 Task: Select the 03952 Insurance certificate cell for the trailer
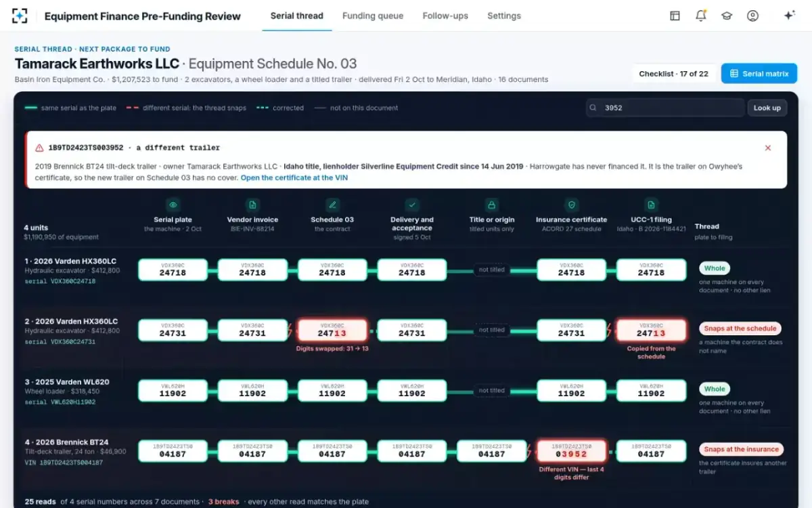[x=571, y=451]
